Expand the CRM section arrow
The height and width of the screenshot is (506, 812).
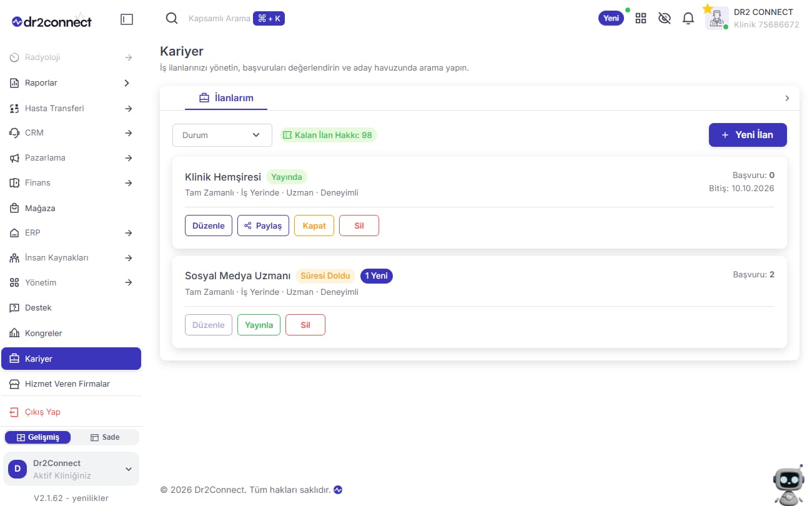pos(129,132)
